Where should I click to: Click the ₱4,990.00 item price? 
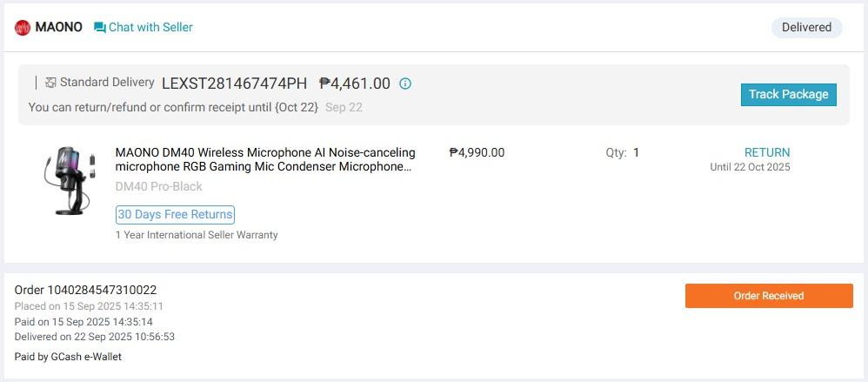477,152
